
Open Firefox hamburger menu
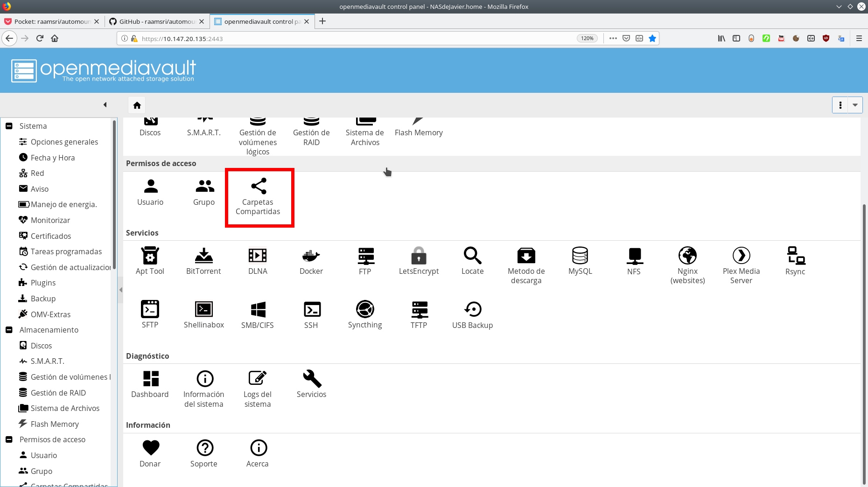click(x=859, y=38)
